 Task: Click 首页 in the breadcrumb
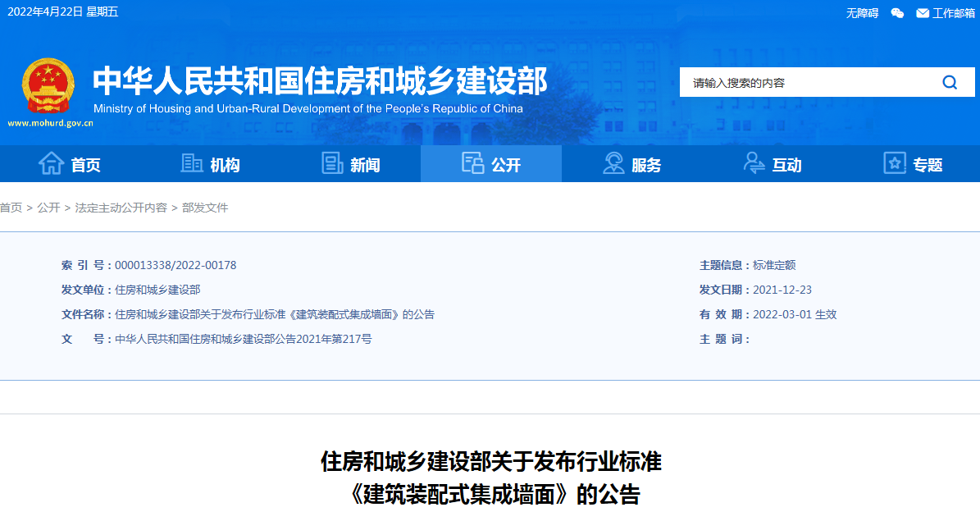11,208
